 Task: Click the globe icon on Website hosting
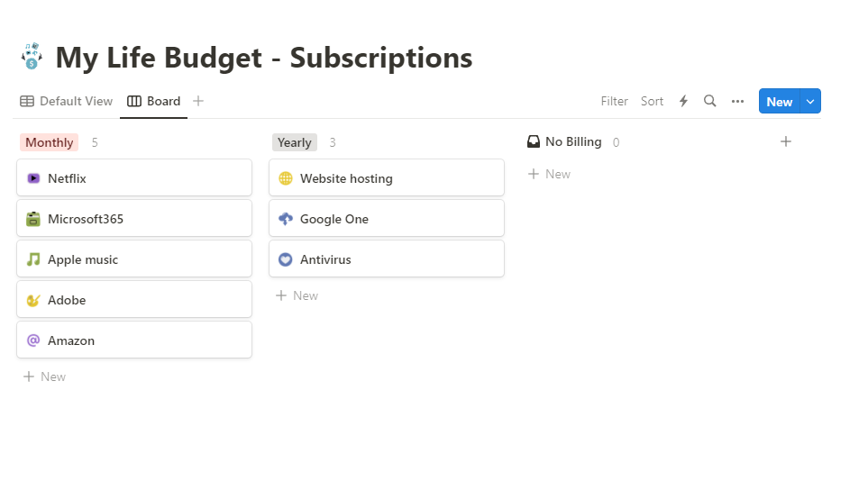click(x=286, y=178)
